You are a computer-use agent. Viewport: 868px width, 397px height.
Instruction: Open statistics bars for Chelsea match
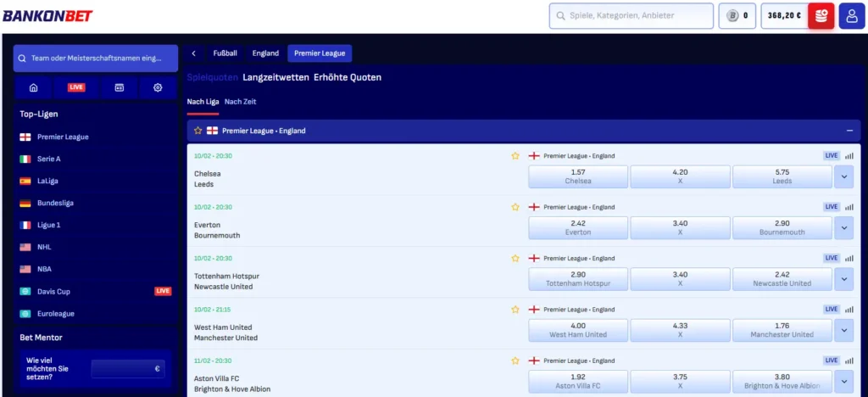[849, 156]
